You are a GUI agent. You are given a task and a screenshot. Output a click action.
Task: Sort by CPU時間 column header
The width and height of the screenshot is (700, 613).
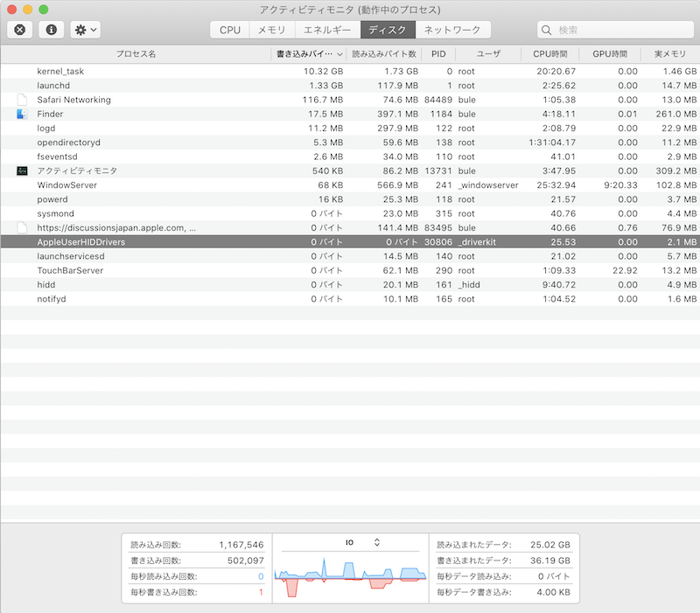click(551, 53)
